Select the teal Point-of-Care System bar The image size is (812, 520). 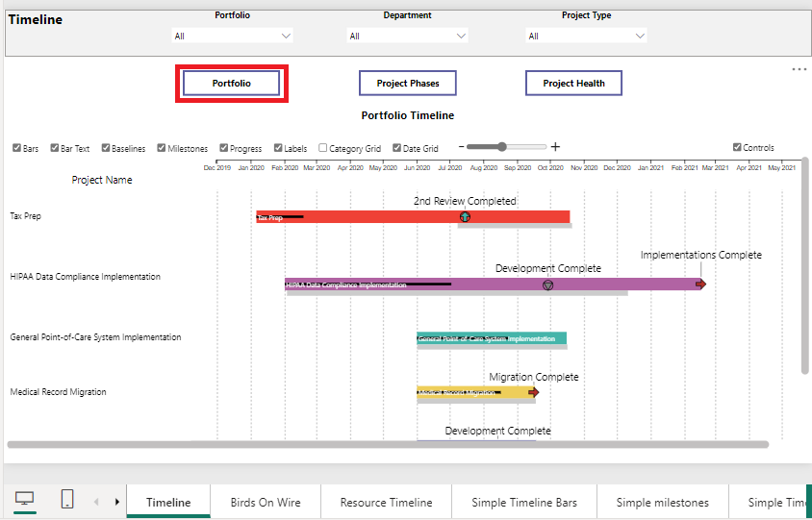point(492,338)
